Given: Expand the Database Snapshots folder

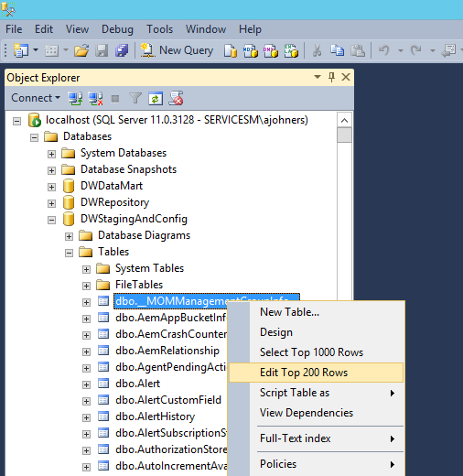Looking at the screenshot, I should tap(51, 170).
